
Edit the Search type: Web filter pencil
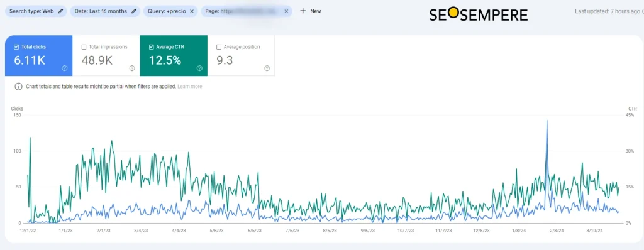coord(61,11)
